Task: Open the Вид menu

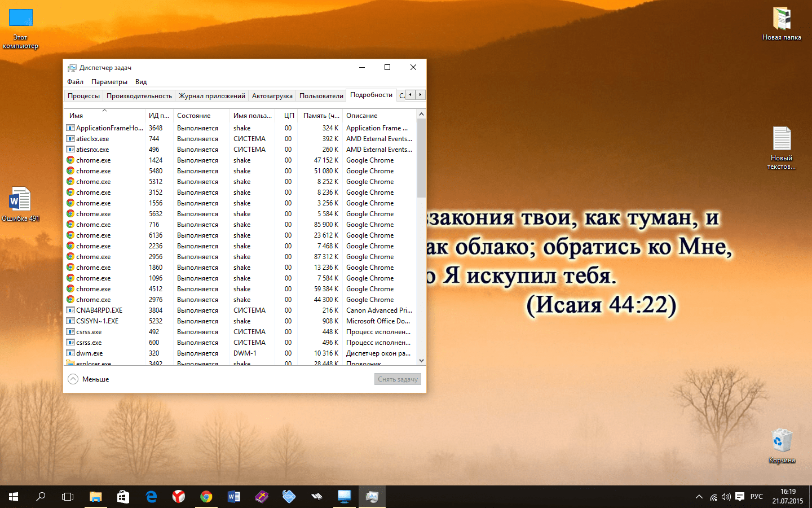Action: coord(141,82)
